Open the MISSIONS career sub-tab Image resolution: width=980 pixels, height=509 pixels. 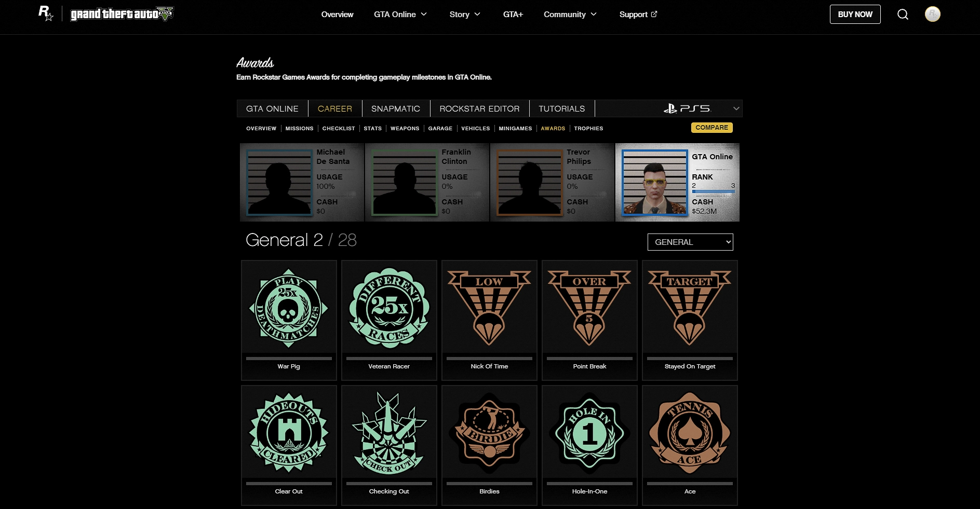pyautogui.click(x=299, y=128)
